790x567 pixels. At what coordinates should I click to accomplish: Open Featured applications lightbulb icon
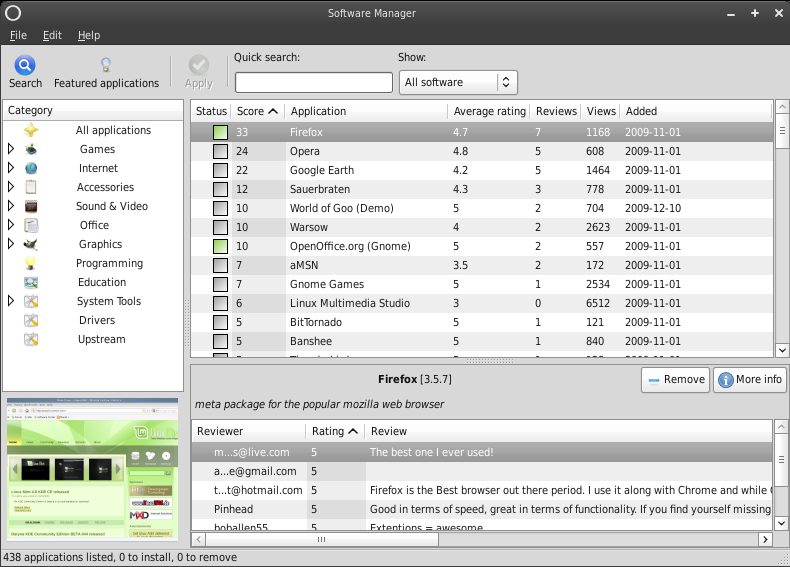pyautogui.click(x=106, y=65)
